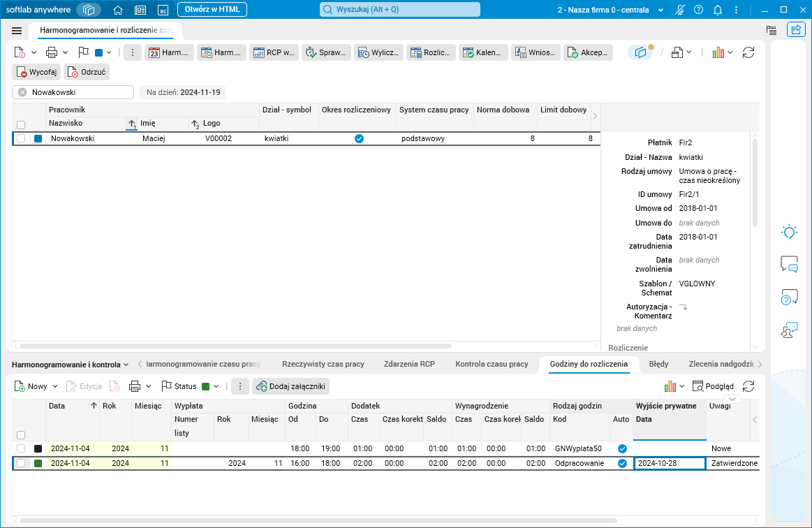Tick the checkbox of the GNWyplata50 row
Screen dimensions: 812x528
21,448
